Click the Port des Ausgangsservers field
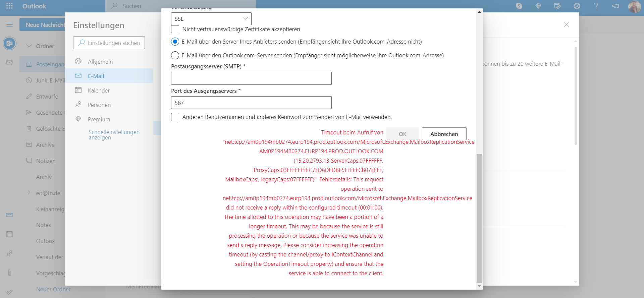 click(x=251, y=103)
